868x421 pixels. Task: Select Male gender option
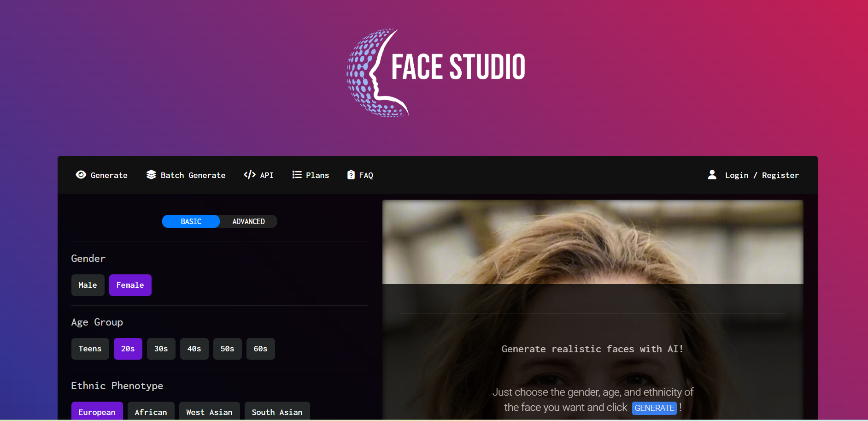click(x=88, y=285)
